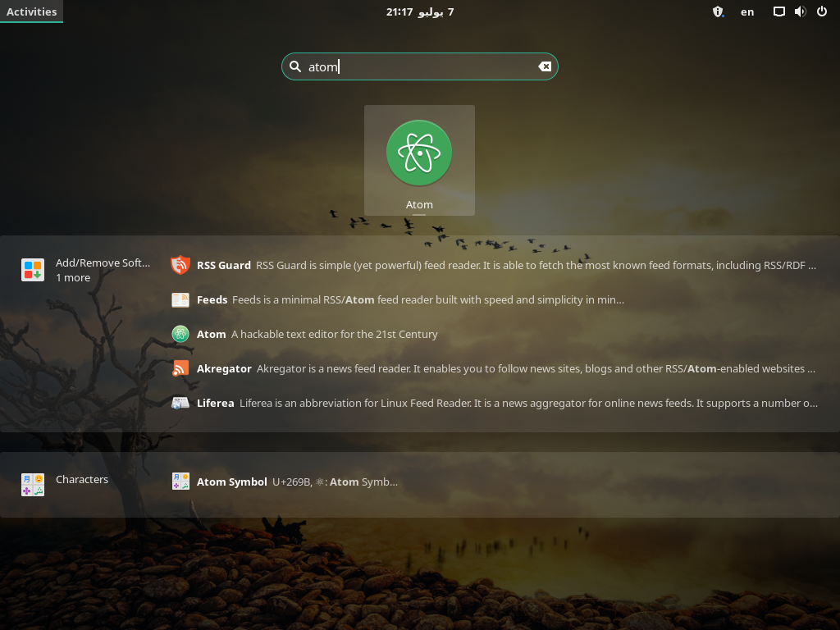Select the 'Atom Symbol' result name
Screen dimensions: 840x630
[232, 482]
